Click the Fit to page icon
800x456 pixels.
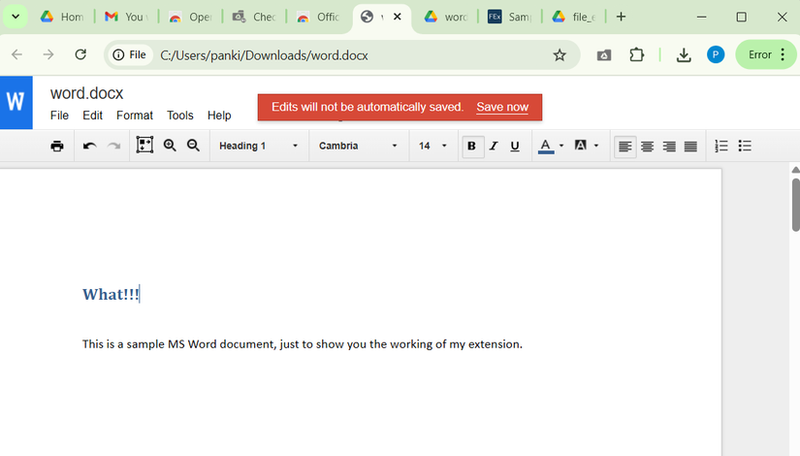point(145,146)
